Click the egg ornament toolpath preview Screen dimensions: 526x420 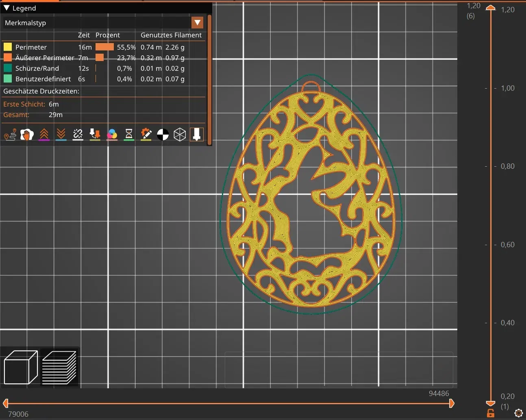coord(311,194)
